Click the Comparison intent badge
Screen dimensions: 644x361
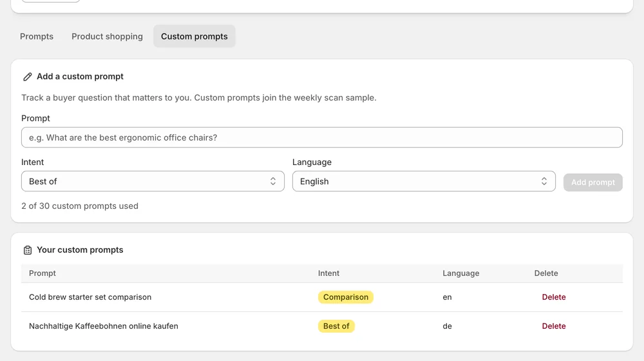[x=345, y=297]
